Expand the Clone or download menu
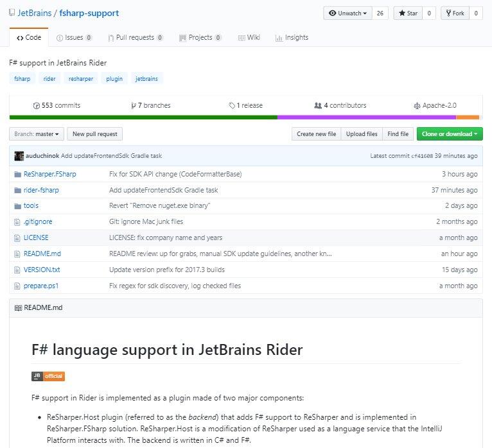The width and height of the screenshot is (492, 448). 450,134
